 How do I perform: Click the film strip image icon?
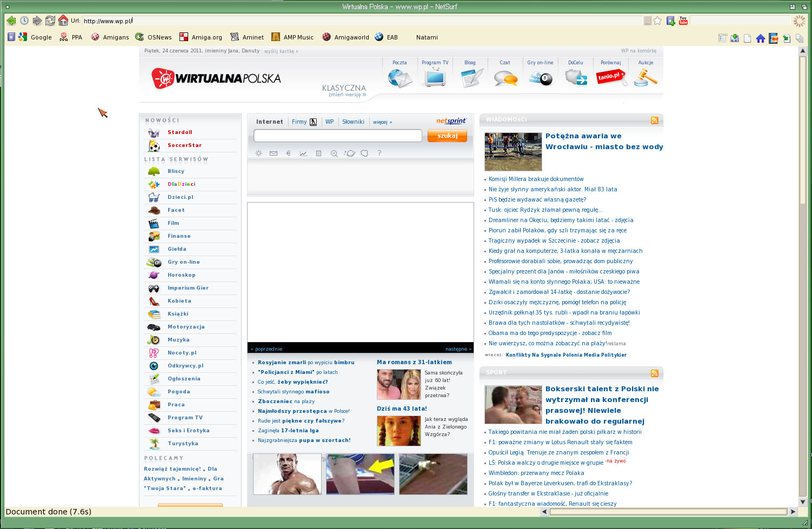(774, 38)
